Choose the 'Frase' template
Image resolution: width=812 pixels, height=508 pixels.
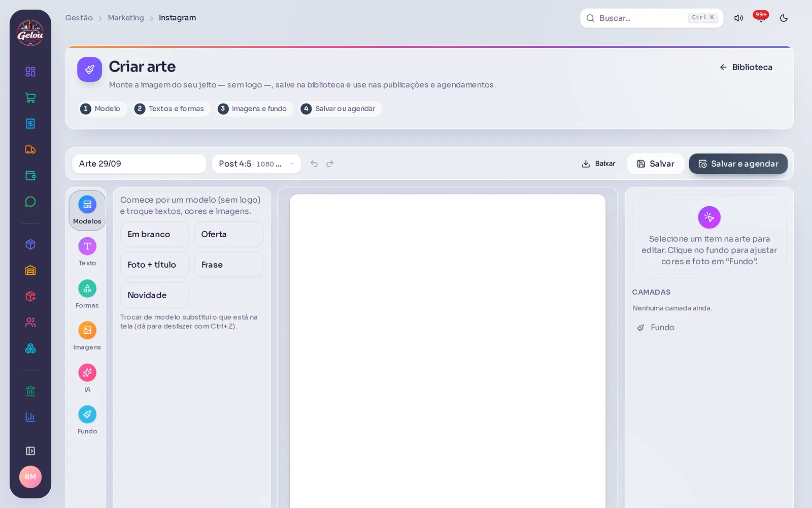pyautogui.click(x=228, y=265)
